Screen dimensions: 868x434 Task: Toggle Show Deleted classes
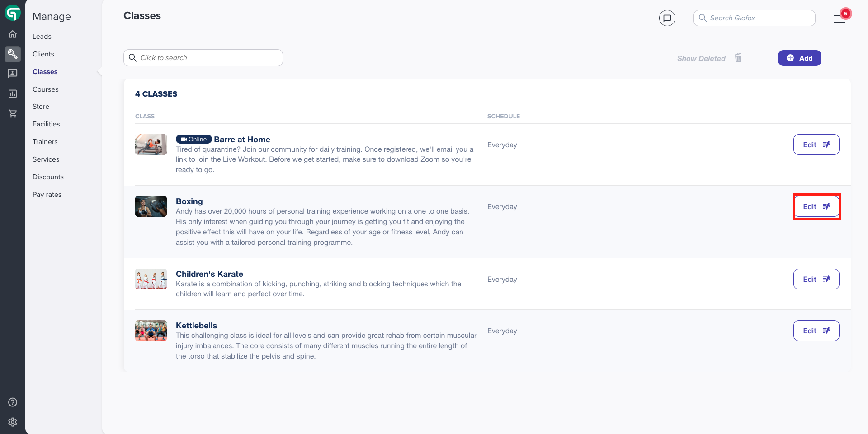701,58
